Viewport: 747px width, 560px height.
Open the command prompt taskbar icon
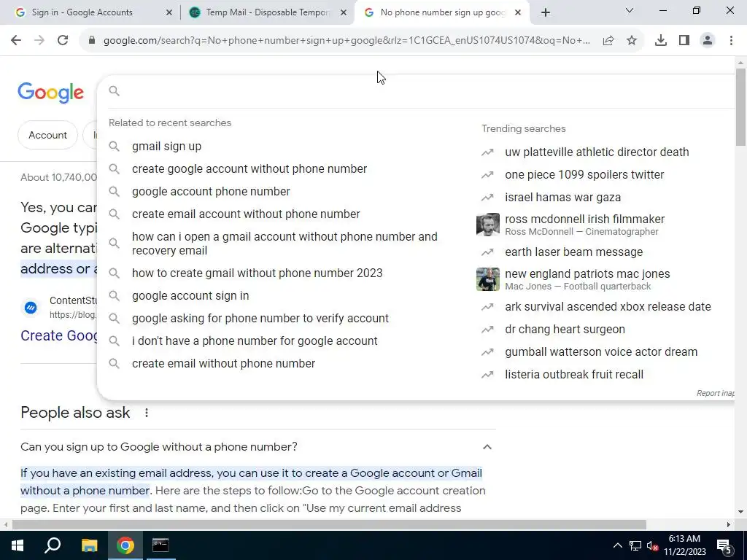tap(160, 545)
